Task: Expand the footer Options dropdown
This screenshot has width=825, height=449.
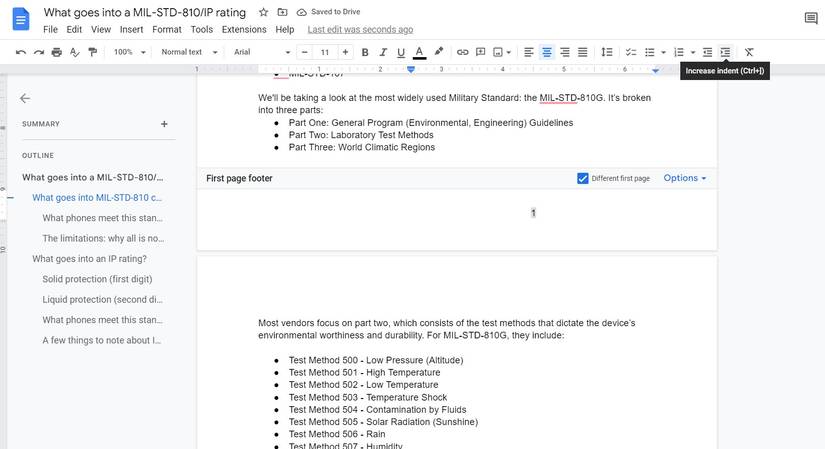Action: point(685,178)
